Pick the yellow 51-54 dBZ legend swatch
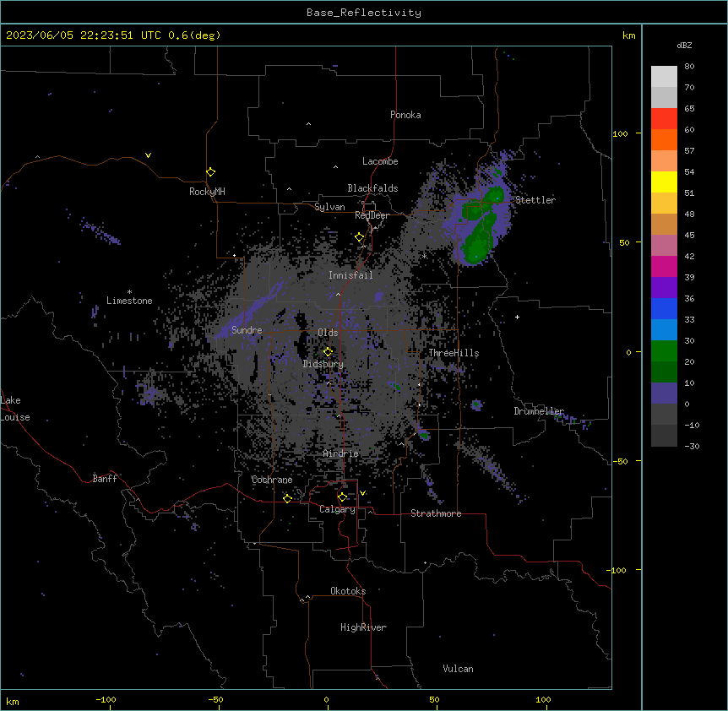 pos(664,182)
